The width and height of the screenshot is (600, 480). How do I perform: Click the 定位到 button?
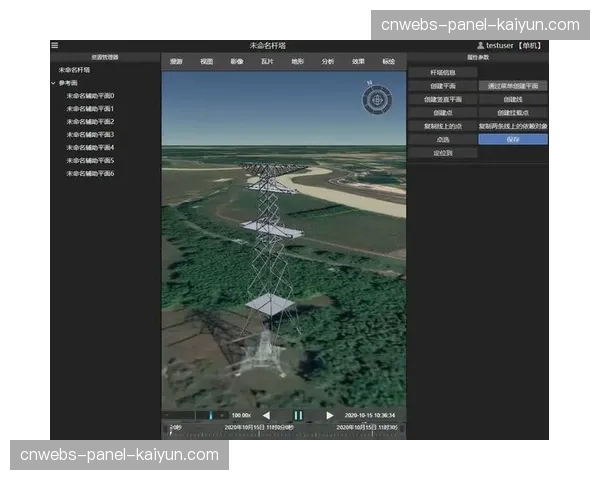click(442, 153)
